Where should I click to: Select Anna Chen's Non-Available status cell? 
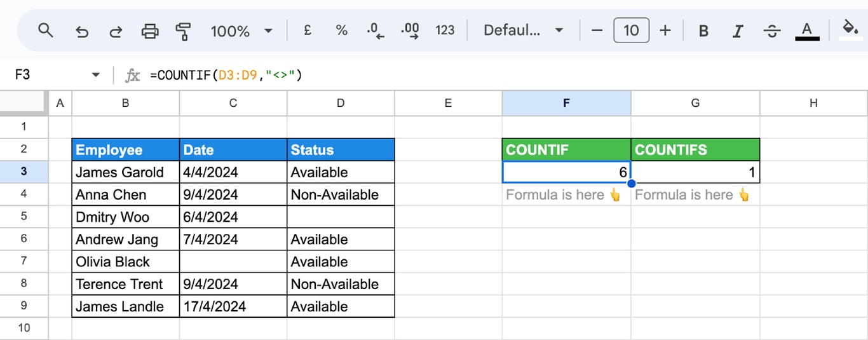[341, 194]
